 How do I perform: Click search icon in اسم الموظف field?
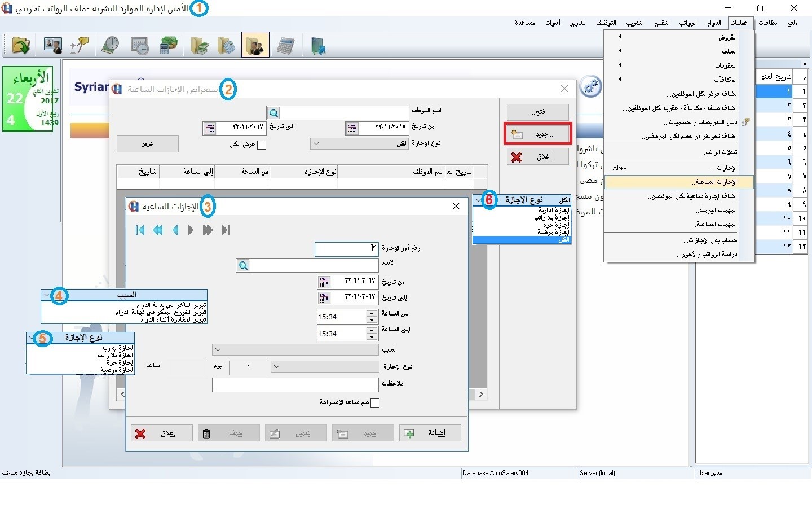(273, 113)
